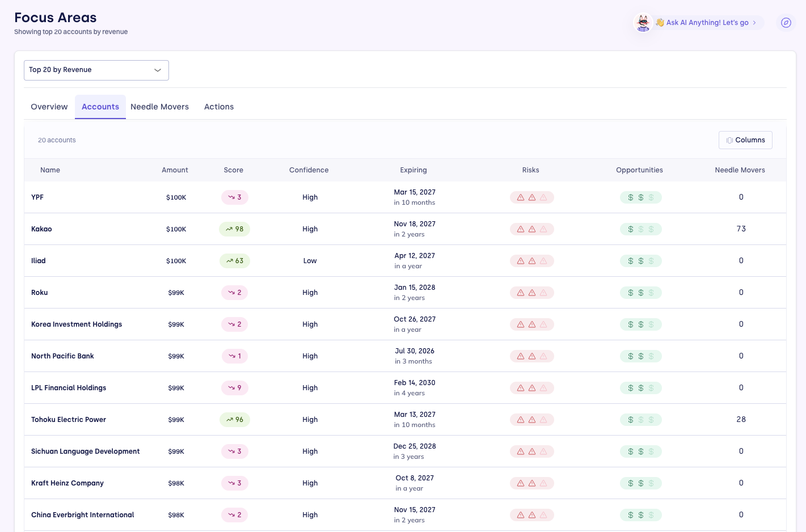The height and width of the screenshot is (532, 806).
Task: Click Kraft Heinz Company score badge 3
Action: click(234, 483)
